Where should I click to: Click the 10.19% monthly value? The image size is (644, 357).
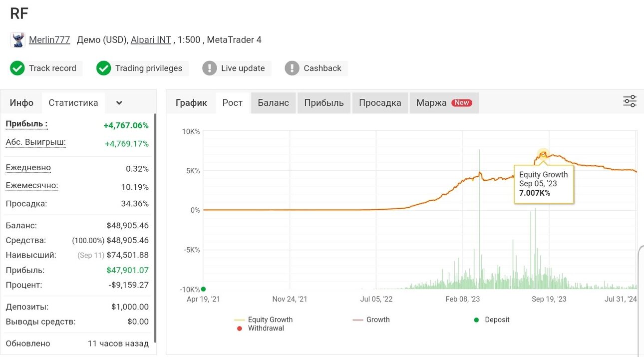pos(135,187)
